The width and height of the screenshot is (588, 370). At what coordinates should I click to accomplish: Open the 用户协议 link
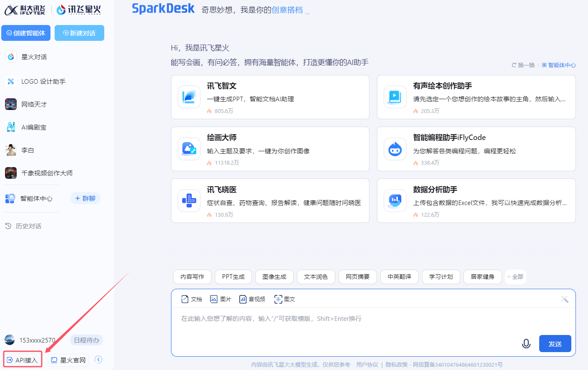point(367,365)
